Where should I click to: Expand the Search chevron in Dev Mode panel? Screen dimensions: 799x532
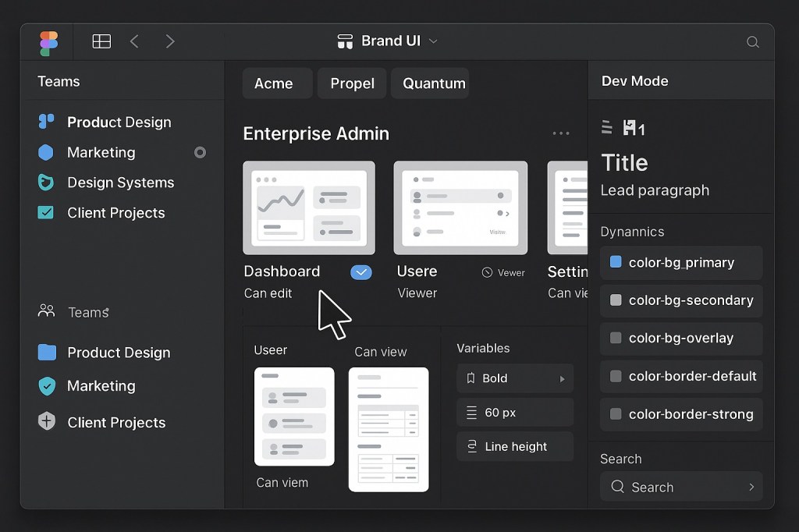750,487
